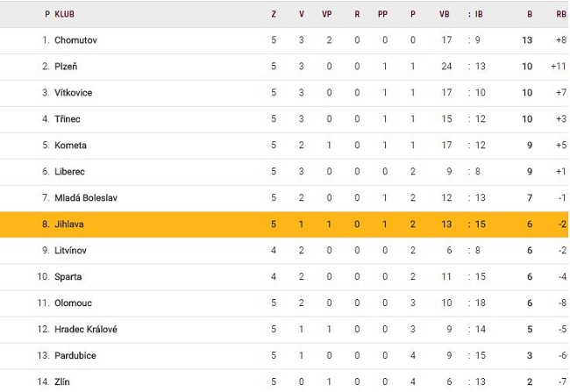Click the Pardubice team link

click(x=75, y=355)
